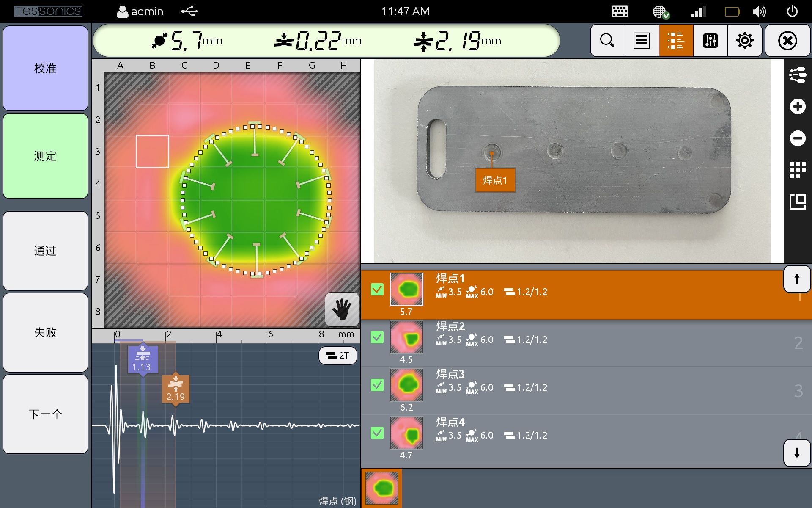Viewport: 812px width, 508px height.
Task: Click the split-view layout icon on right sidebar
Action: pos(798,202)
